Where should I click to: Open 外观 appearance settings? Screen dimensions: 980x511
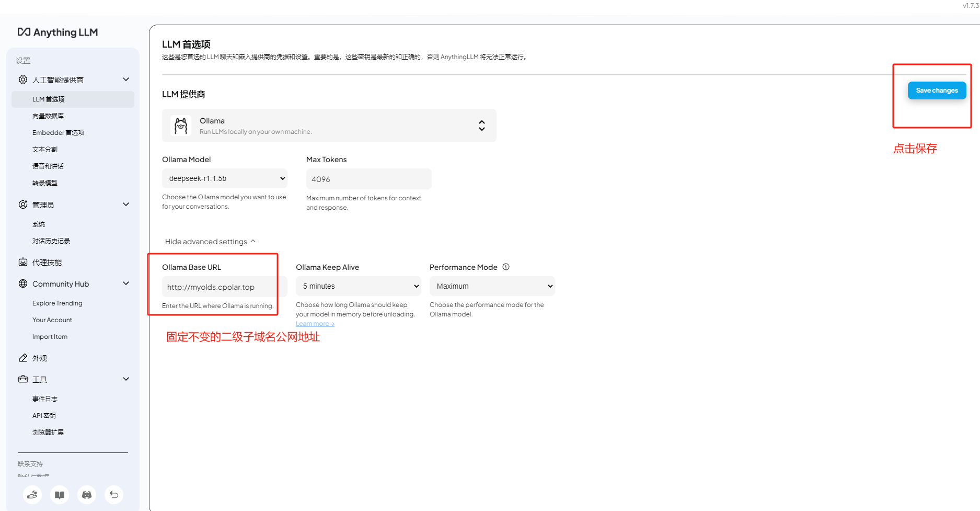(40, 358)
